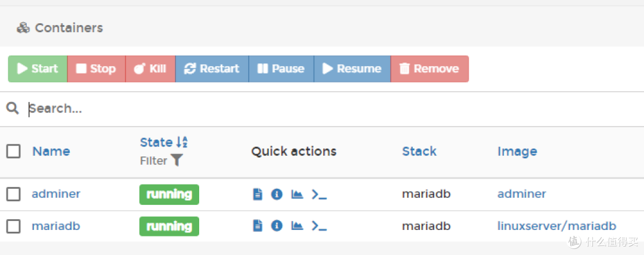Open stats chart icon for adminer

297,194
